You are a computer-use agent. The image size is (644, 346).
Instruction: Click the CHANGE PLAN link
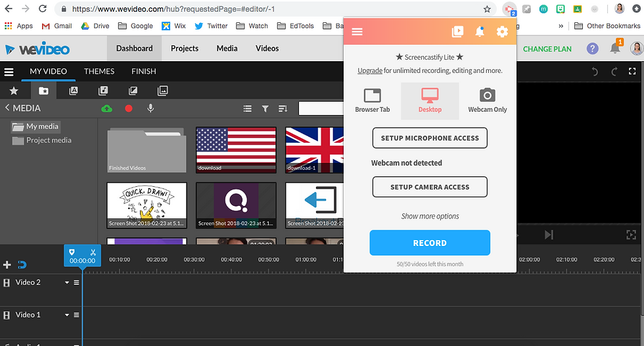(x=547, y=49)
